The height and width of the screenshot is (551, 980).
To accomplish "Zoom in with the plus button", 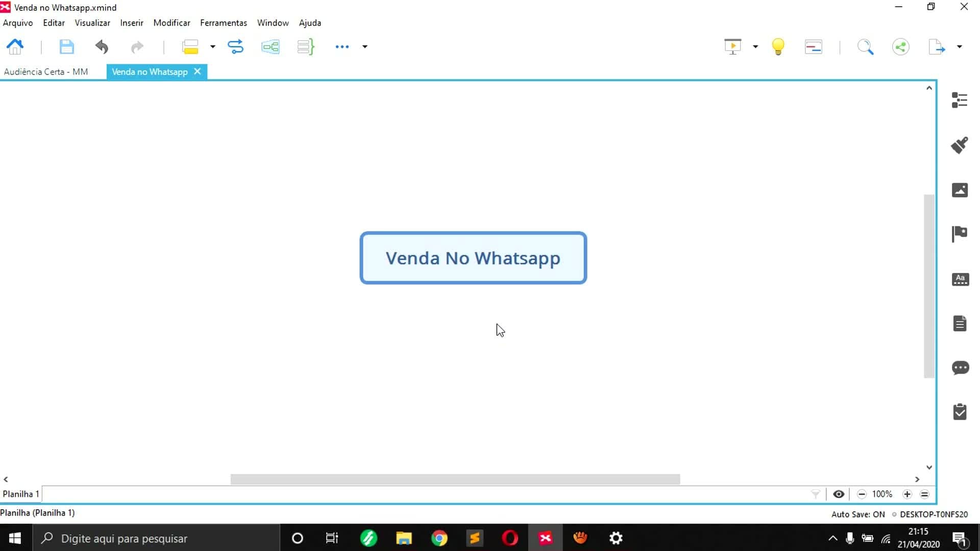I will coord(907,494).
